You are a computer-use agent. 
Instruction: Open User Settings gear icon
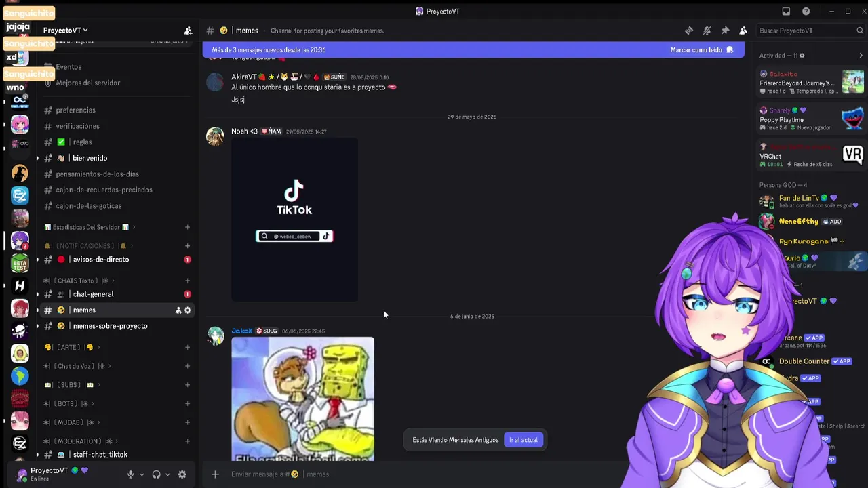(x=182, y=474)
